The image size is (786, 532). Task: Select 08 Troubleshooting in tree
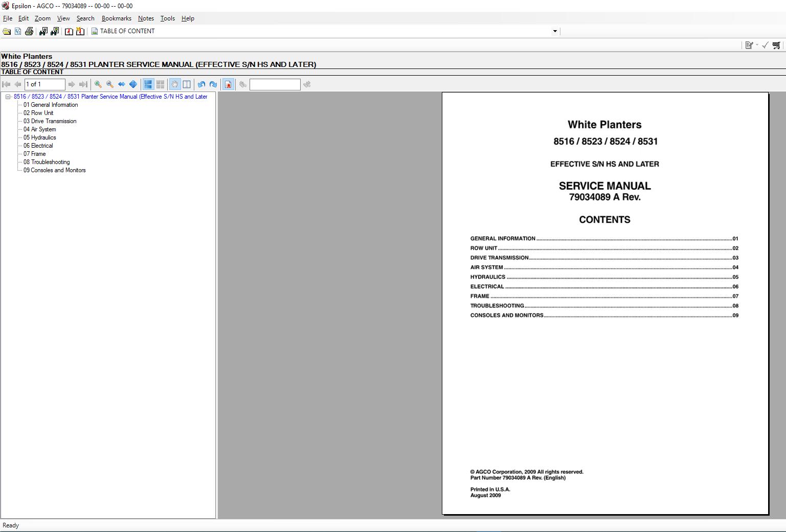tap(47, 162)
